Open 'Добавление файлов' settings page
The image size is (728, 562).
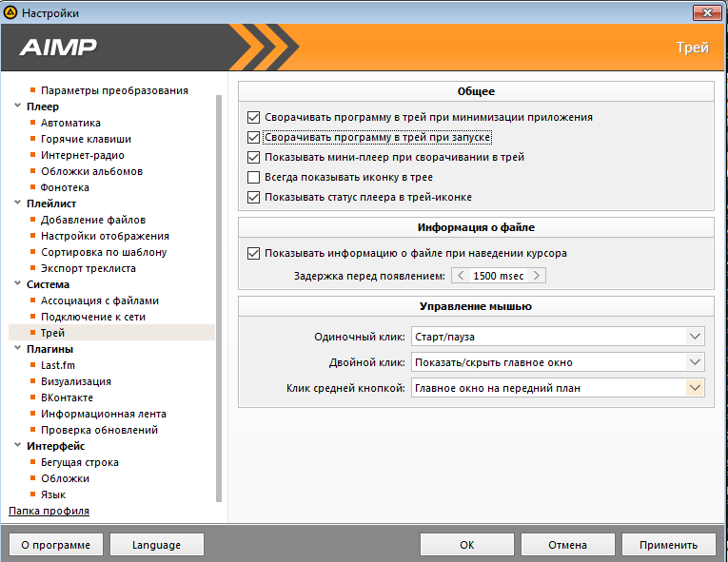pos(93,220)
